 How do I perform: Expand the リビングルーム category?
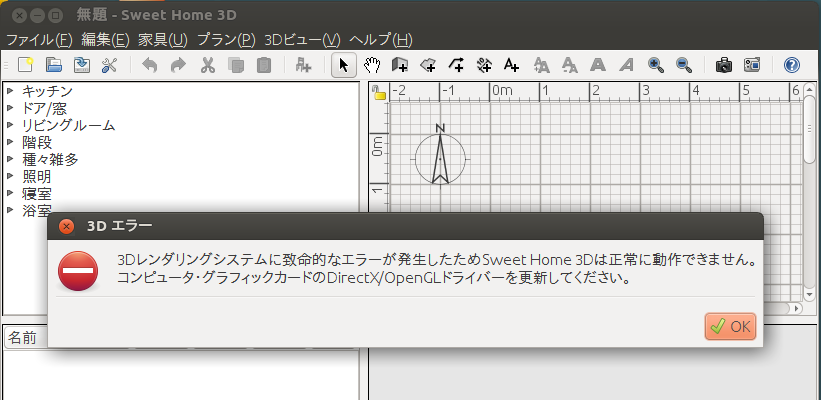tap(10, 126)
